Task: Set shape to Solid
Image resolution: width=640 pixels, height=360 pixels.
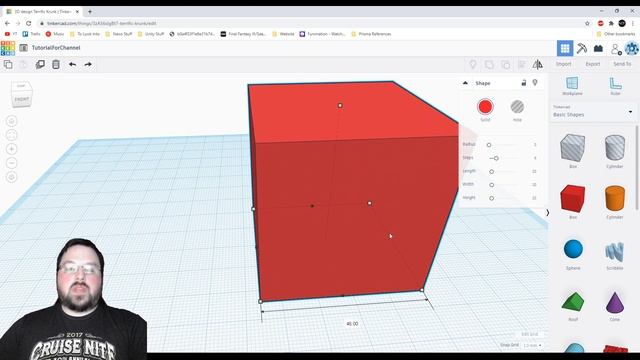Action: 485,107
